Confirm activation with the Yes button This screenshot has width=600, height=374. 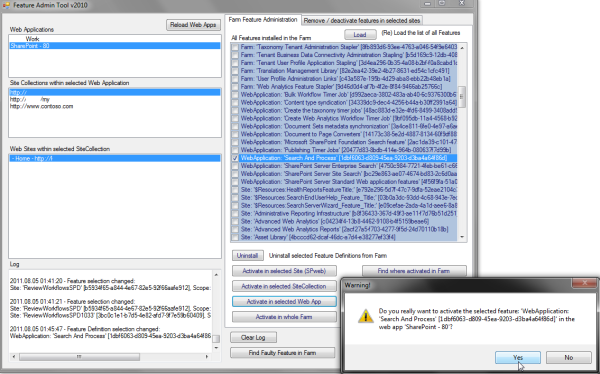518,357
